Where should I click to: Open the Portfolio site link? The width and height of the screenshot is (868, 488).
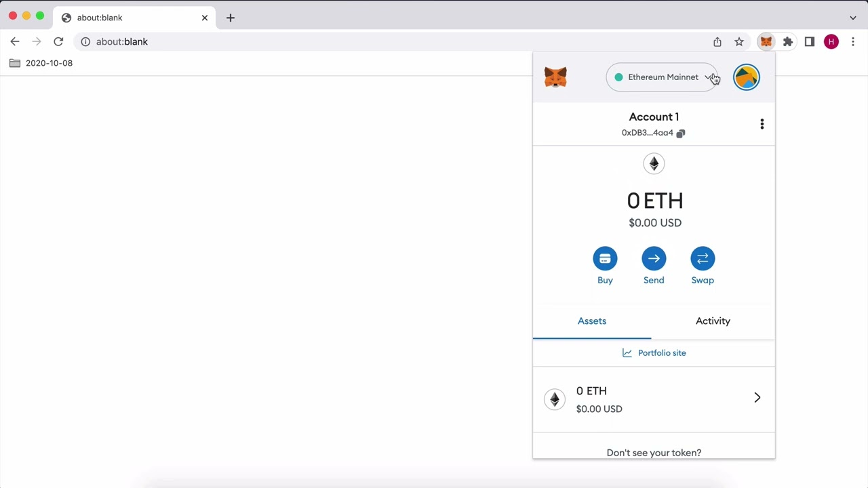[654, 353]
